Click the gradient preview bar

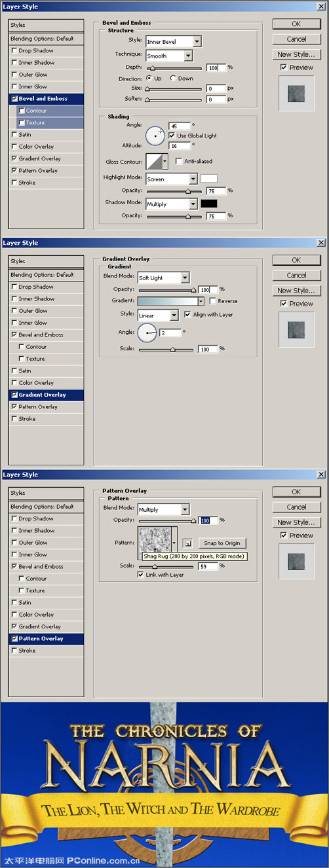pyautogui.click(x=167, y=301)
